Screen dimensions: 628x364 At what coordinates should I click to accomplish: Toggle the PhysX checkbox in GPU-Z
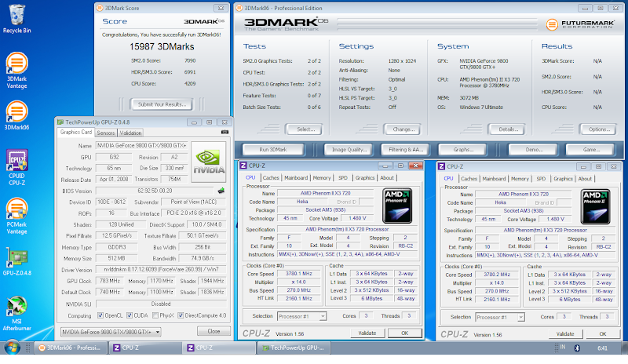[x=155, y=315]
